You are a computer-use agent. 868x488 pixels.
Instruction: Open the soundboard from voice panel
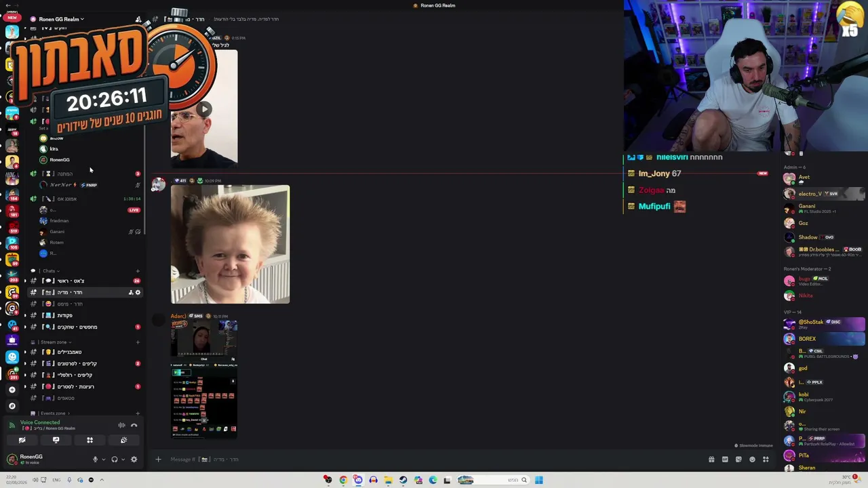(x=123, y=440)
